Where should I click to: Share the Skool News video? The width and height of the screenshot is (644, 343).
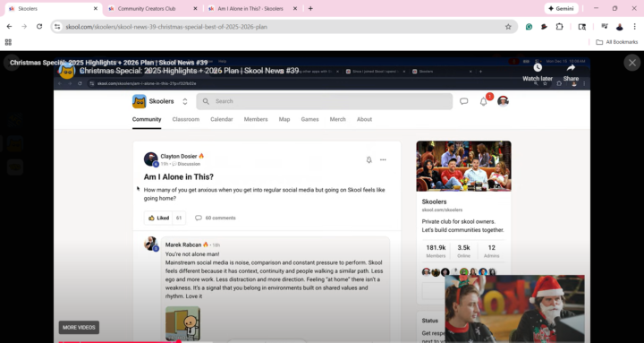pyautogui.click(x=571, y=72)
